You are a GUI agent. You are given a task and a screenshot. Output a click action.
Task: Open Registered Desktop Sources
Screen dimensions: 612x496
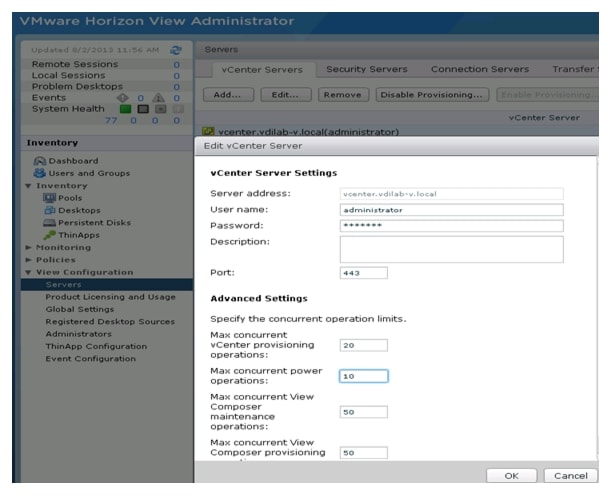point(110,322)
